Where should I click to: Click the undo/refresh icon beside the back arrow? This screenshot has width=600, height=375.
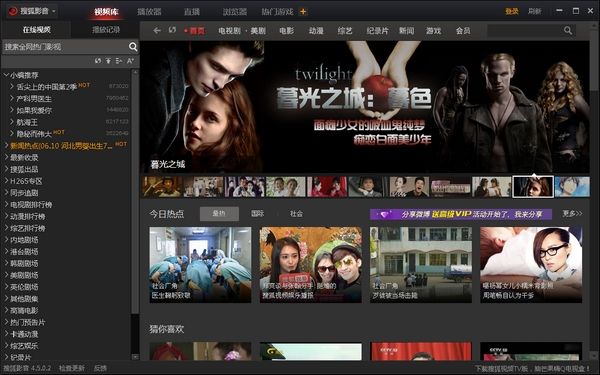(172, 30)
